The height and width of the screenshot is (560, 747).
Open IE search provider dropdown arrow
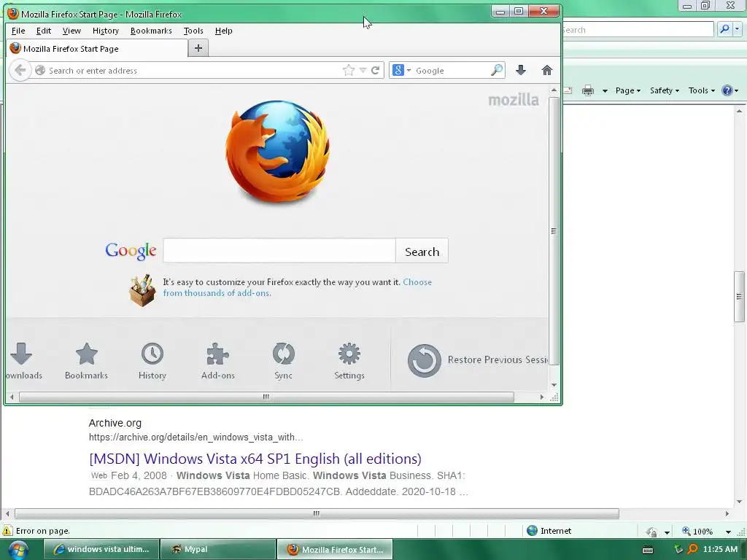point(737,29)
